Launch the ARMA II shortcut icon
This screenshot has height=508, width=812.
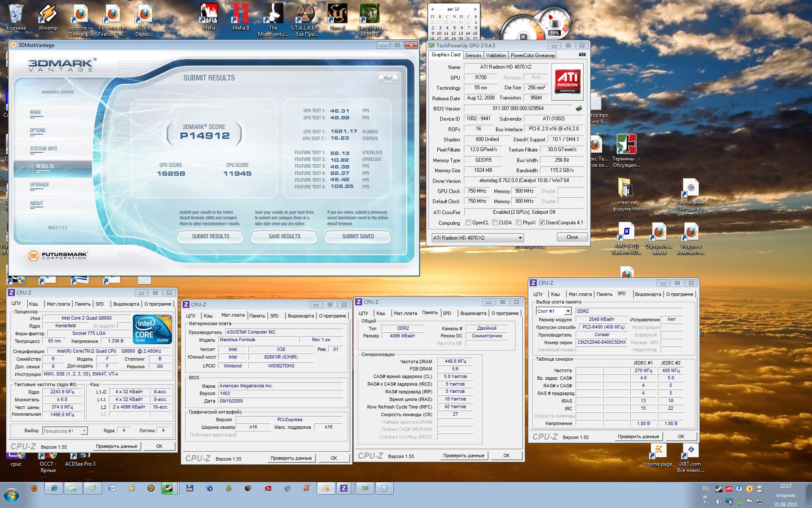pos(369,20)
